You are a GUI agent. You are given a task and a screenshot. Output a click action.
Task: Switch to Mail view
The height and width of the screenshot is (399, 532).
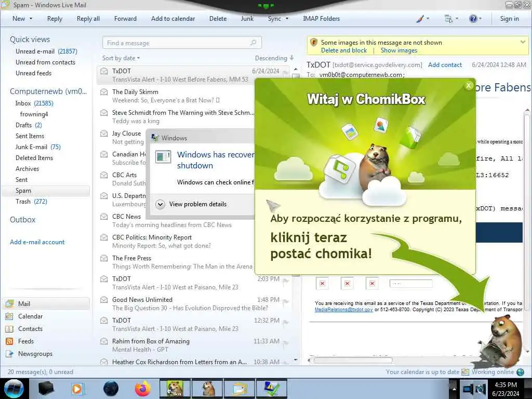pos(47,303)
